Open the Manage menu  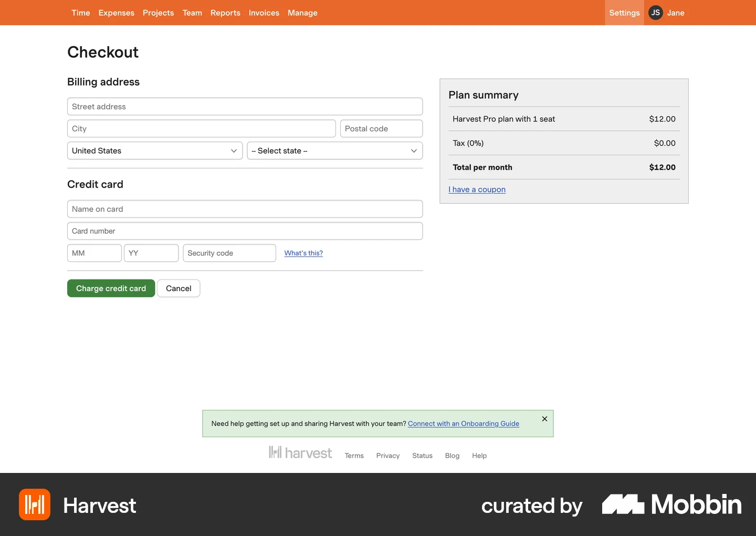(302, 13)
